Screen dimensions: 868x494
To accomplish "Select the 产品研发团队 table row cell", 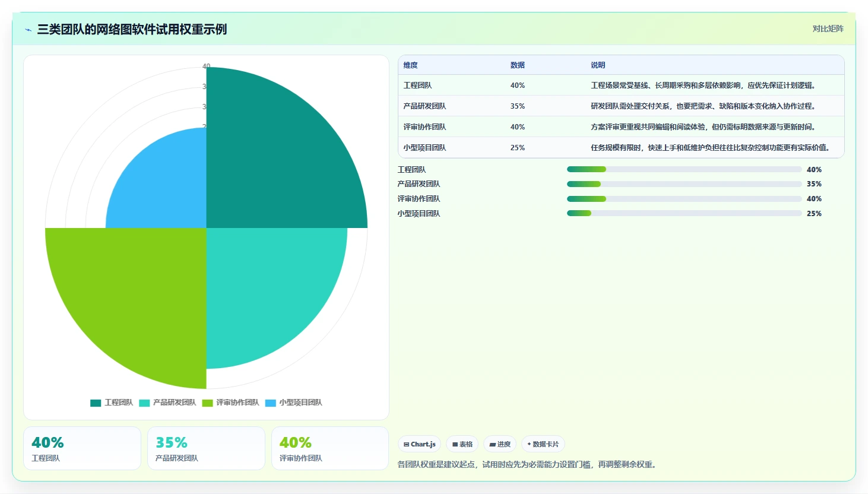I will coord(425,106).
